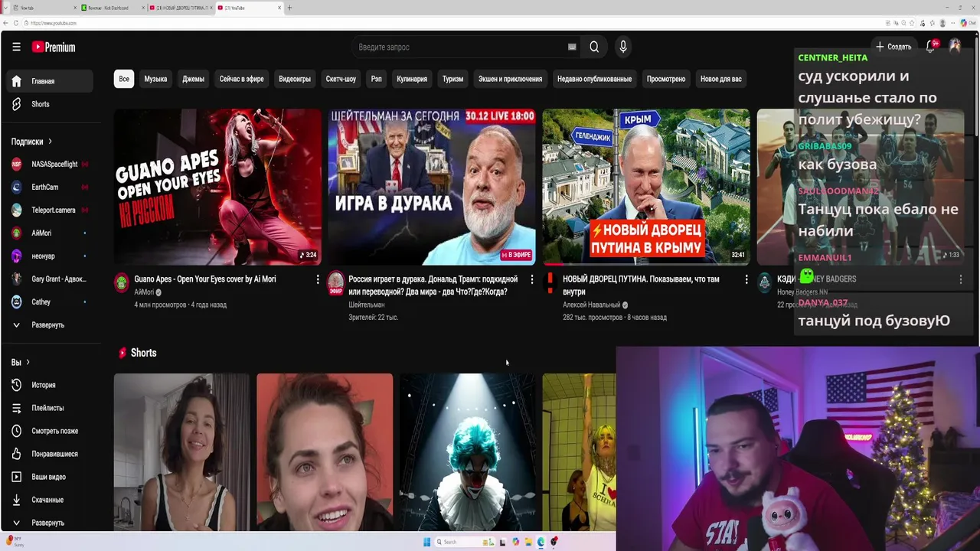Select the Рэп filter chip

tap(376, 79)
